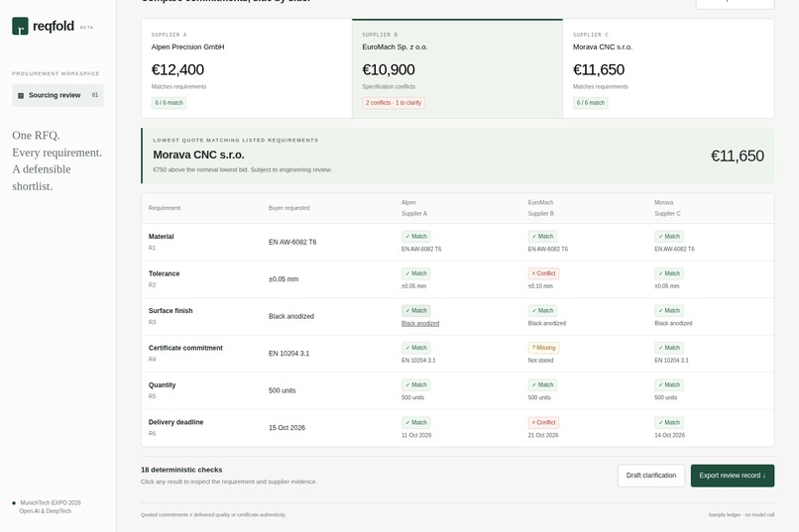Inspect Alpen Match result for Surface finish
The height and width of the screenshot is (532, 799).
415,310
